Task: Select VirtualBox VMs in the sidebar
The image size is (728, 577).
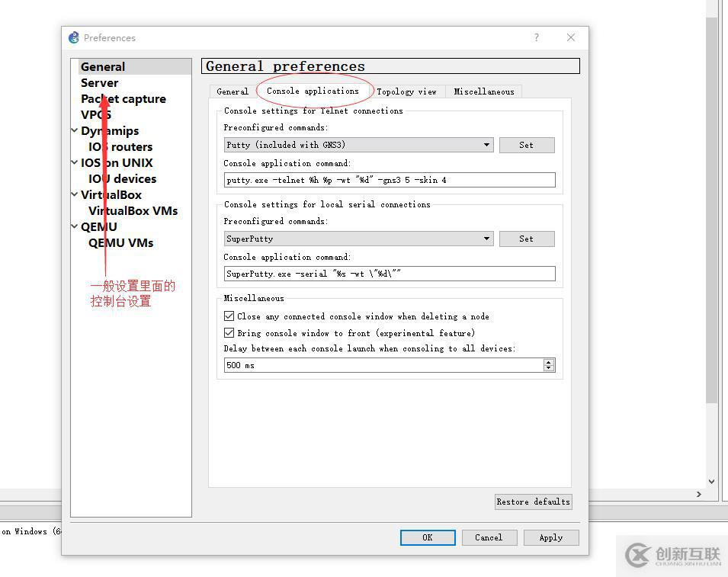Action: pyautogui.click(x=133, y=210)
